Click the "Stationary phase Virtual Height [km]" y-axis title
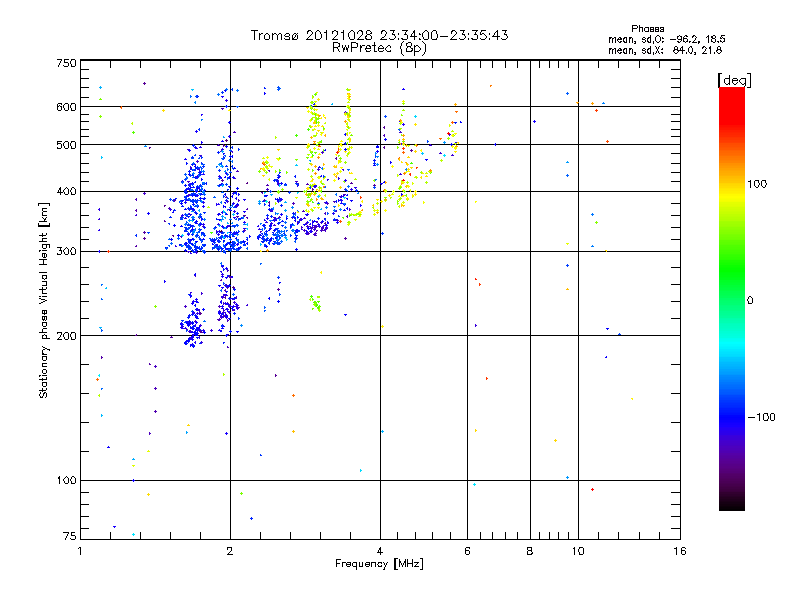This screenshot has width=800, height=600. tap(44, 300)
